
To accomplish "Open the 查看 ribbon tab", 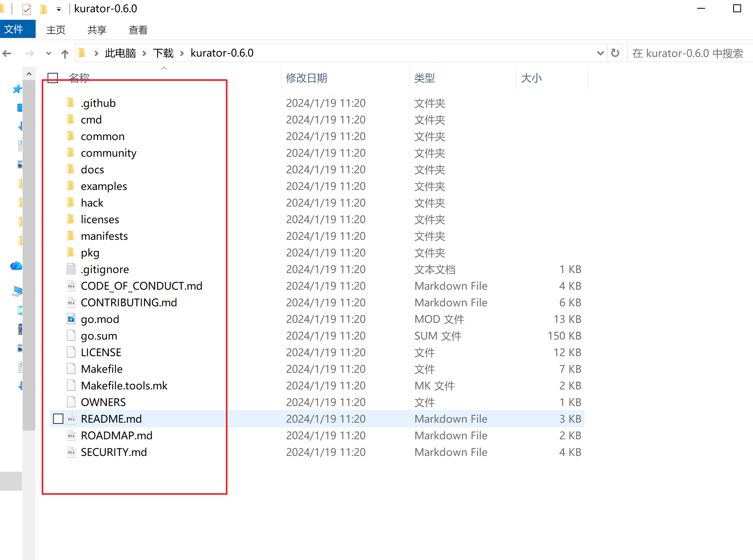I will 138,30.
